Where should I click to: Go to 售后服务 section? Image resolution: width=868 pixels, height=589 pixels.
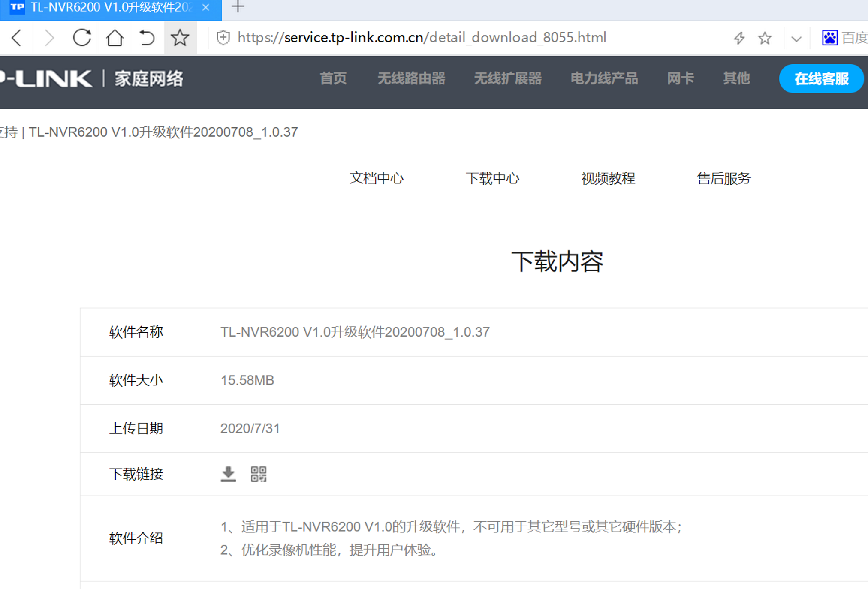click(x=724, y=178)
